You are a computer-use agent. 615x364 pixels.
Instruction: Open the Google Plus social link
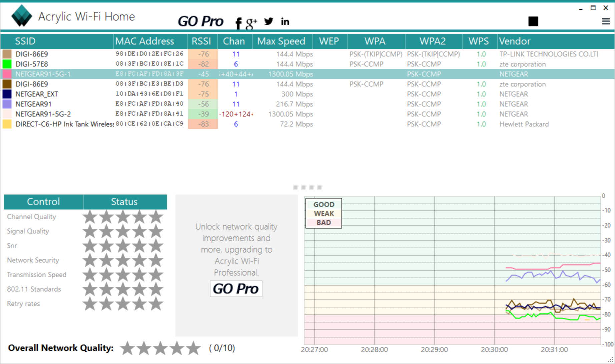pyautogui.click(x=251, y=23)
